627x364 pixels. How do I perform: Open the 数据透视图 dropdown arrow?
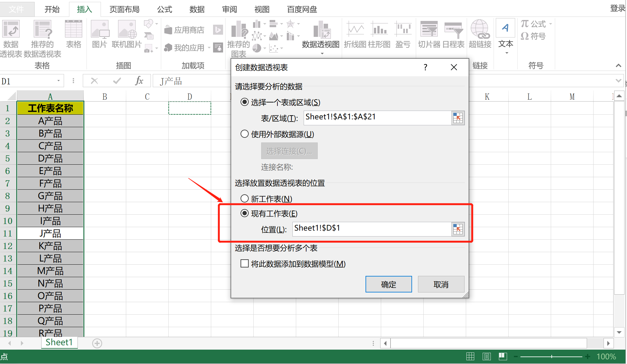coord(322,54)
